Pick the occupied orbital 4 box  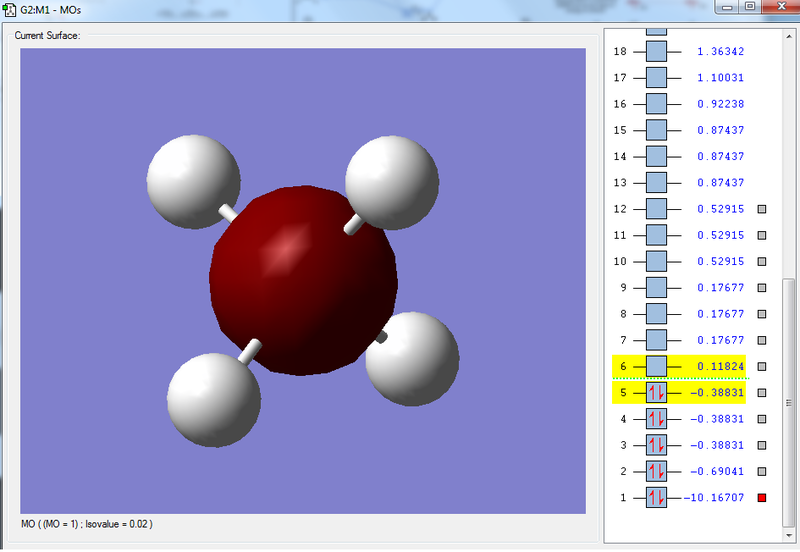[x=657, y=419]
